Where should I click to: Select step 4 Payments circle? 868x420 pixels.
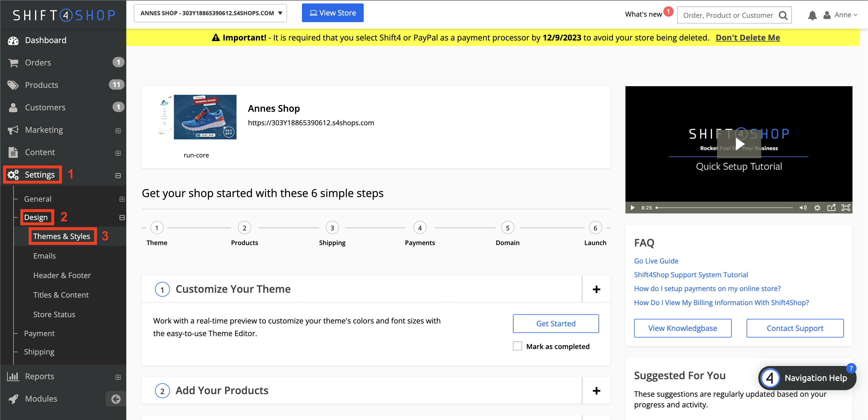[420, 228]
